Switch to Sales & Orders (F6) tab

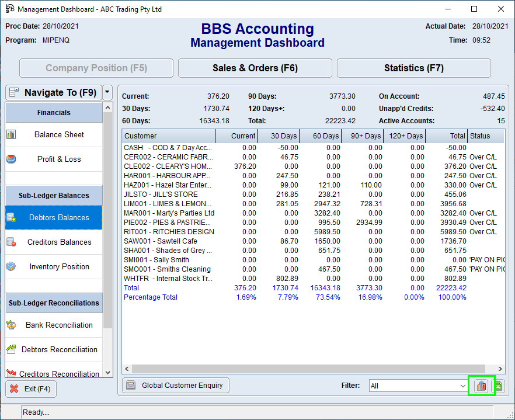click(255, 68)
